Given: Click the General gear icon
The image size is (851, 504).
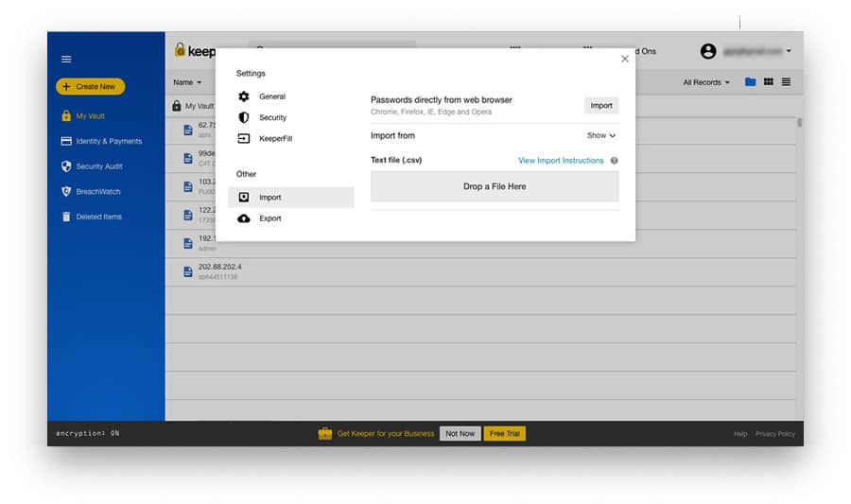Looking at the screenshot, I should (x=244, y=96).
